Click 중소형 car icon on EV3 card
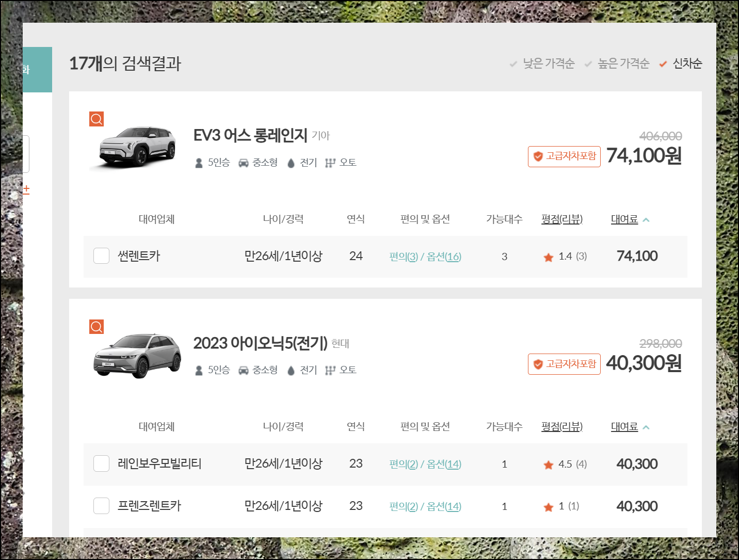Viewport: 739px width, 560px height. click(244, 163)
